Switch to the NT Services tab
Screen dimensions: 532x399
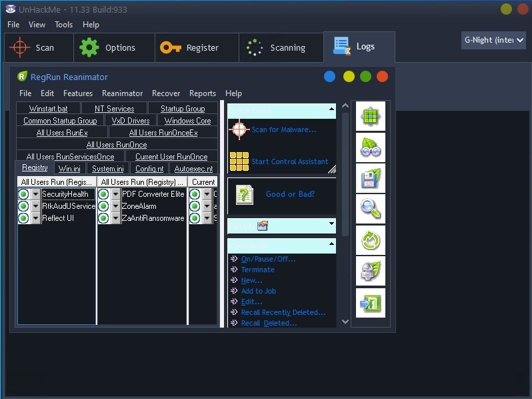(x=115, y=109)
